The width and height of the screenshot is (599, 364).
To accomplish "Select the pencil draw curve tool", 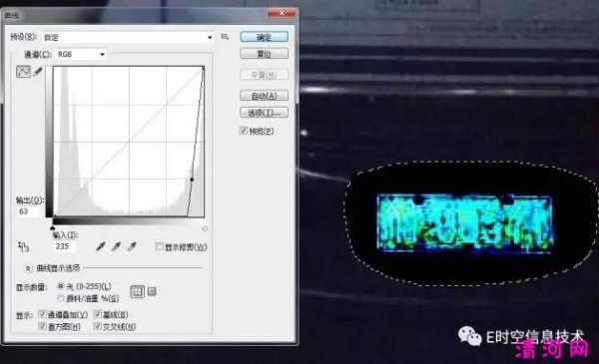I will 38,72.
